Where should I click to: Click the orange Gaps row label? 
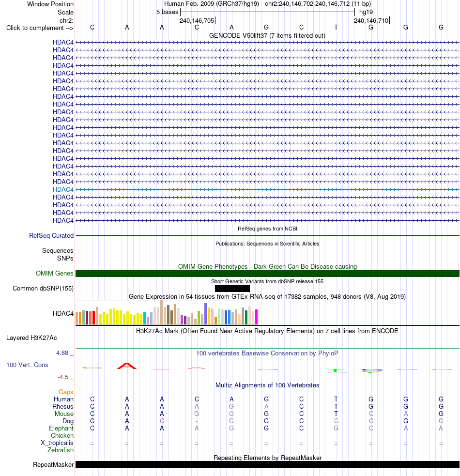click(x=66, y=392)
